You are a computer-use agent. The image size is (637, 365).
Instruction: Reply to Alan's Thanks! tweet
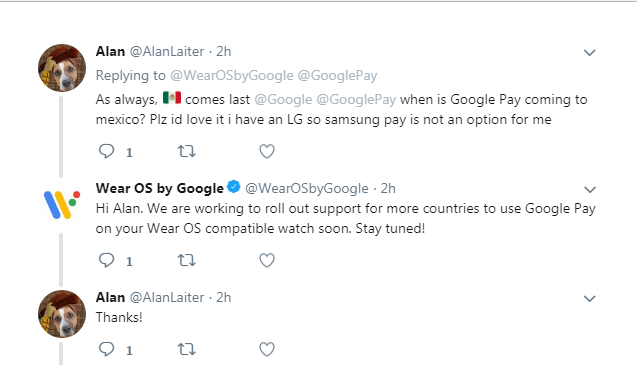(106, 349)
